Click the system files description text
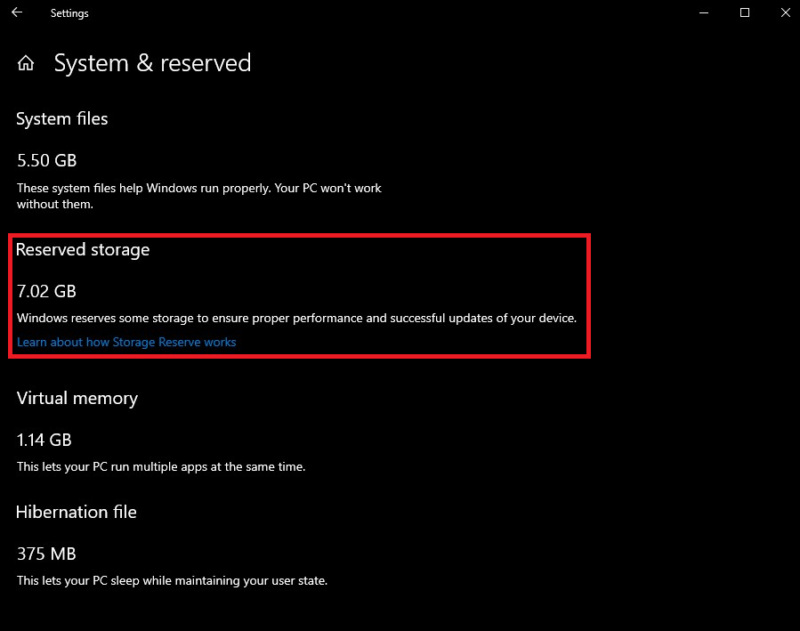 [x=199, y=196]
